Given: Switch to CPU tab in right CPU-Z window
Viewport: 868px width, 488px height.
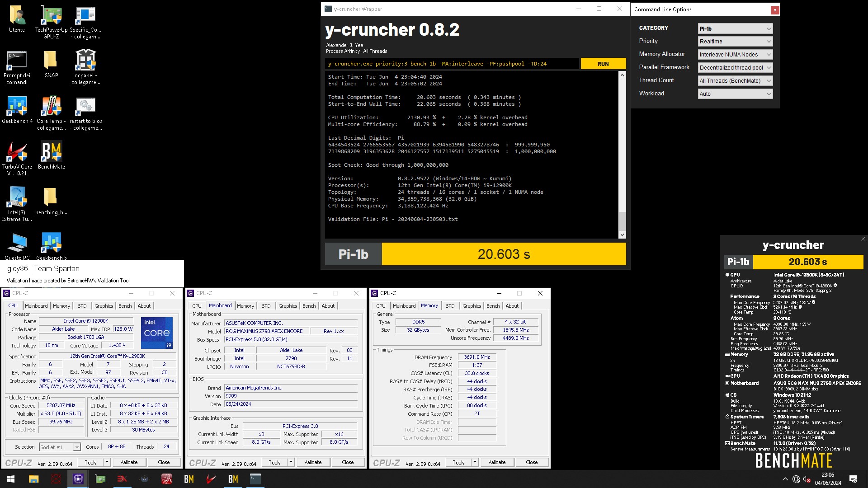Looking at the screenshot, I should point(381,306).
